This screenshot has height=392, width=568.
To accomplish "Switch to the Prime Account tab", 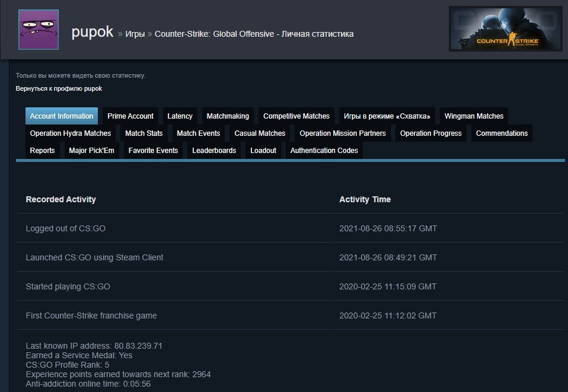I will (130, 116).
